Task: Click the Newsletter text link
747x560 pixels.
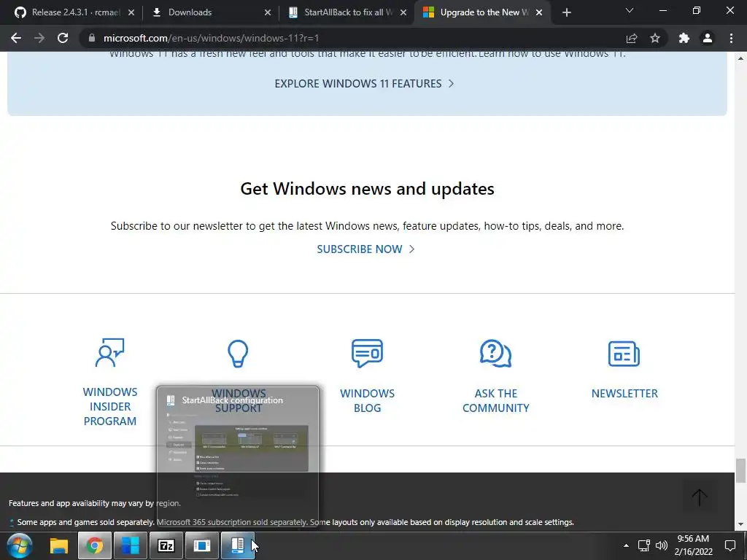Action: click(624, 394)
